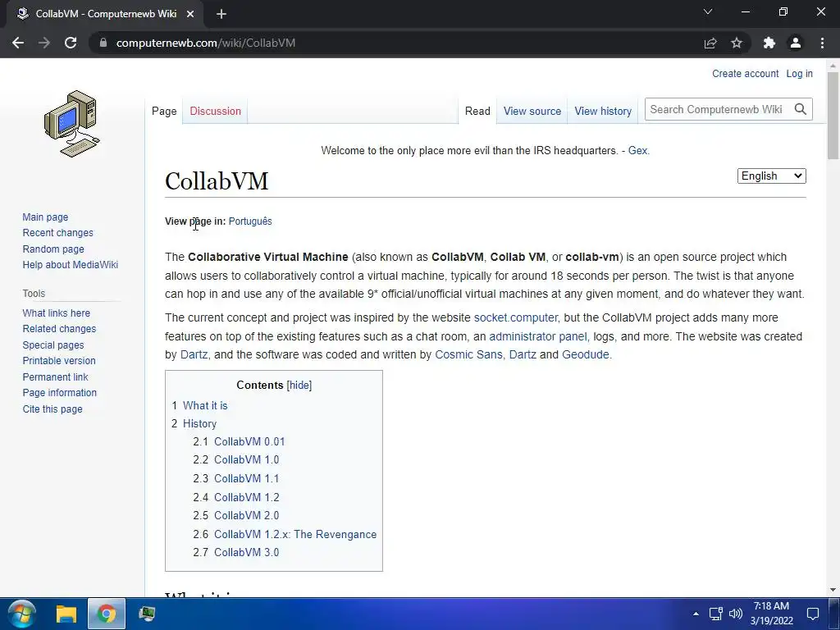Click the padlock site security icon
The image size is (840, 630).
pyautogui.click(x=104, y=43)
